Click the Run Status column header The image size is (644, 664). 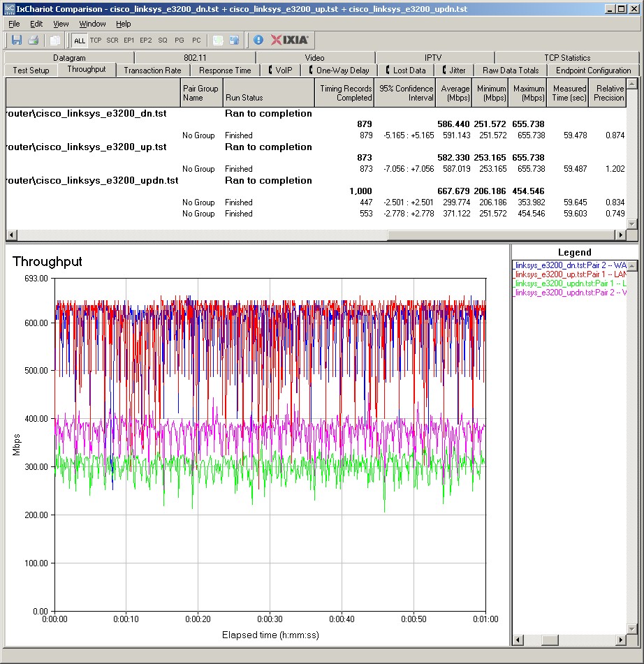[269, 93]
